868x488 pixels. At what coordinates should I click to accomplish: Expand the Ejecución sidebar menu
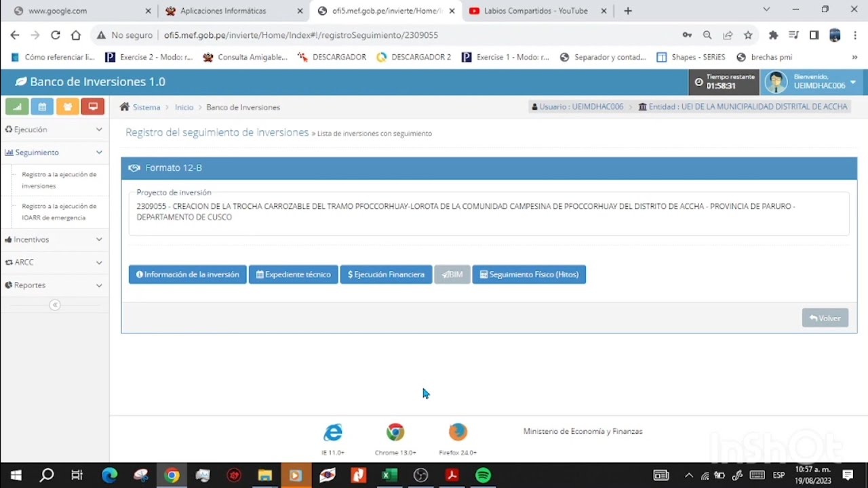coord(54,129)
